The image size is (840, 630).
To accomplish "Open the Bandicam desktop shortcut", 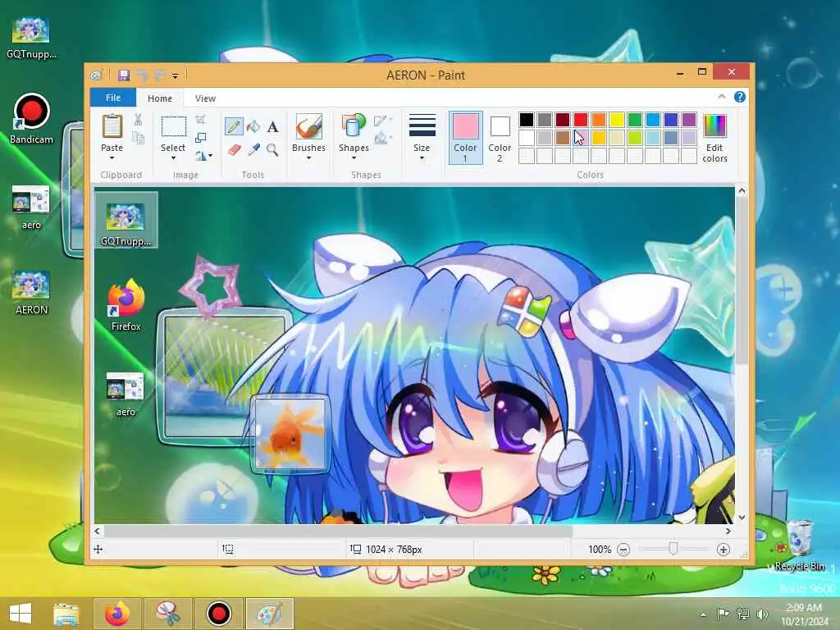I will pyautogui.click(x=31, y=118).
